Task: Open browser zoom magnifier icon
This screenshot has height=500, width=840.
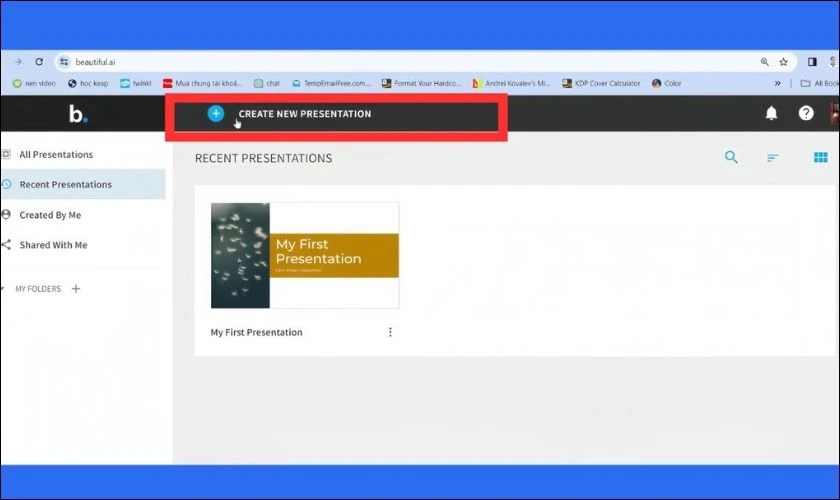Action: pyautogui.click(x=764, y=62)
